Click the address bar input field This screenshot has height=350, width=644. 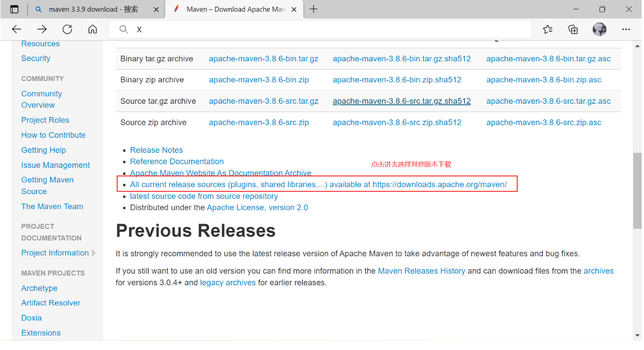[320, 29]
